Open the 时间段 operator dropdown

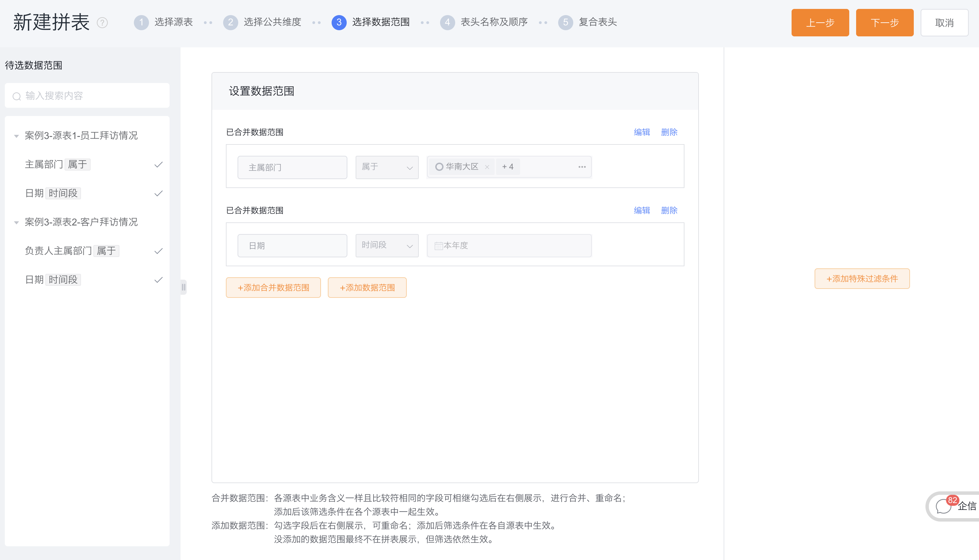[x=387, y=245]
